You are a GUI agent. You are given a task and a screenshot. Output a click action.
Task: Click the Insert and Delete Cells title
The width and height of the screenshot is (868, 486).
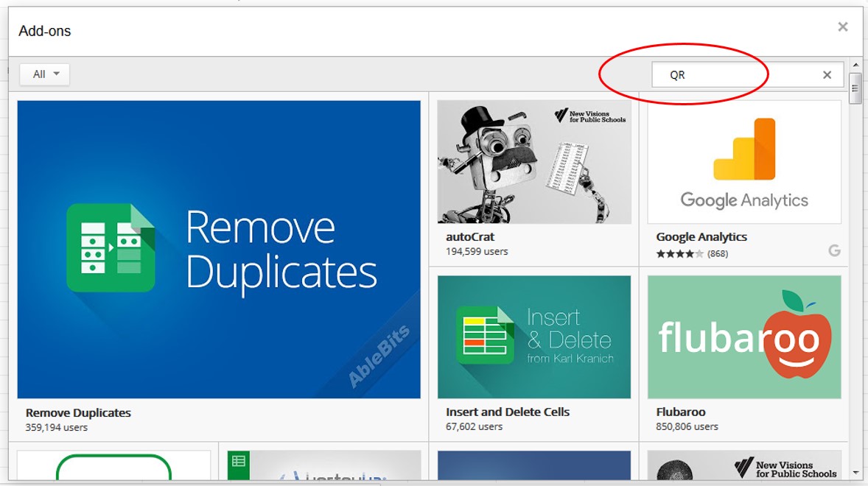[x=508, y=412]
